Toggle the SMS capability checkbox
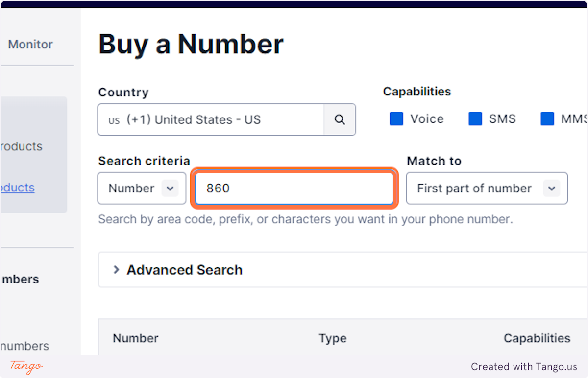588x378 pixels. [475, 119]
